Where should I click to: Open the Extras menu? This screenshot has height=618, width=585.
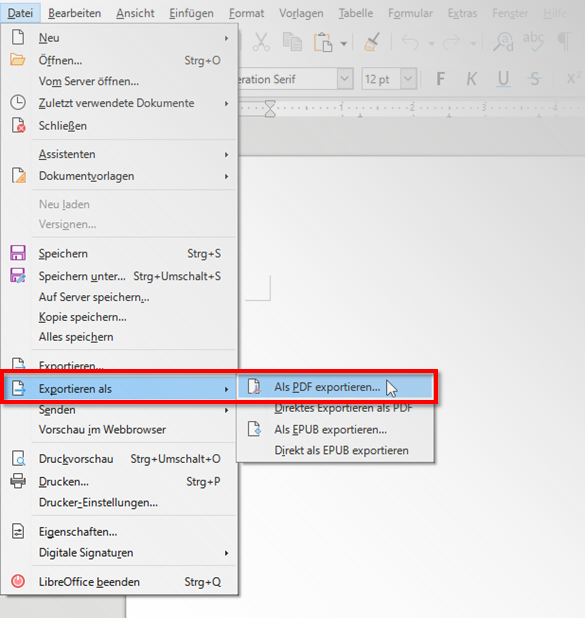(x=462, y=13)
